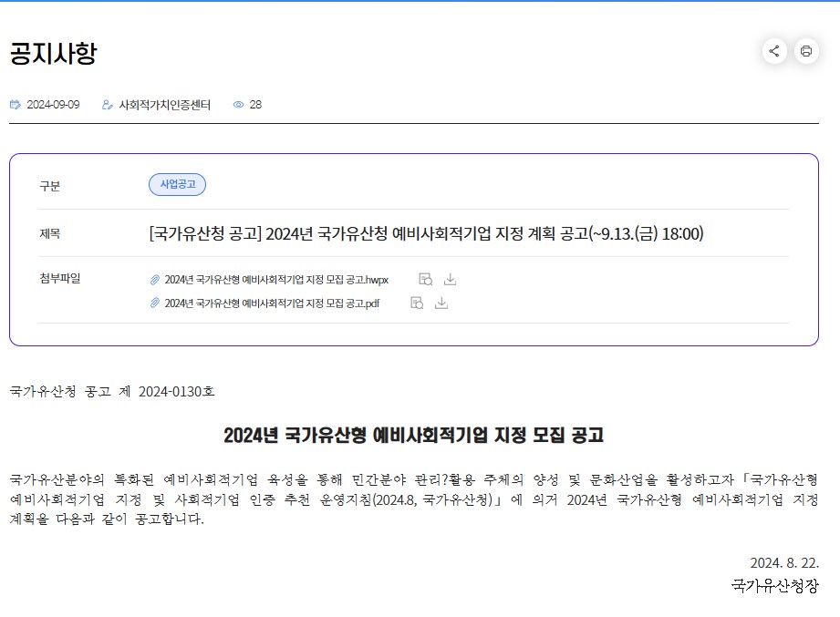Open the 2024년 국가유산형 예비사회적기업 지정 모집 공고.hwpx attachment
This screenshot has height=617, width=840.
pyautogui.click(x=274, y=279)
